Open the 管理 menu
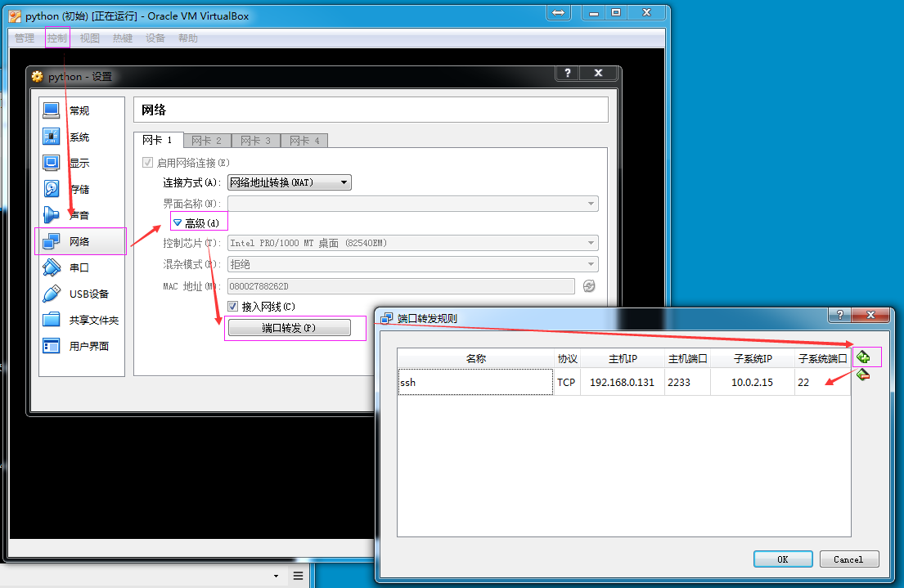Screen dimensions: 904x588 pos(25,38)
